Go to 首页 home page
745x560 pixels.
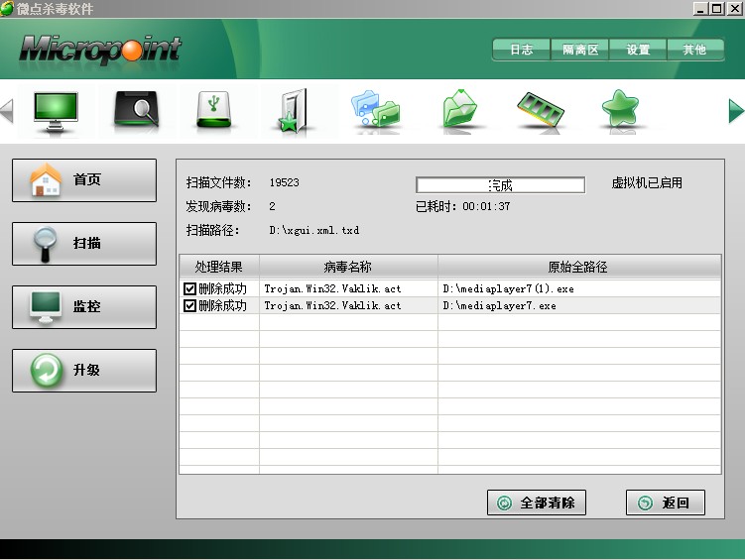click(x=84, y=180)
